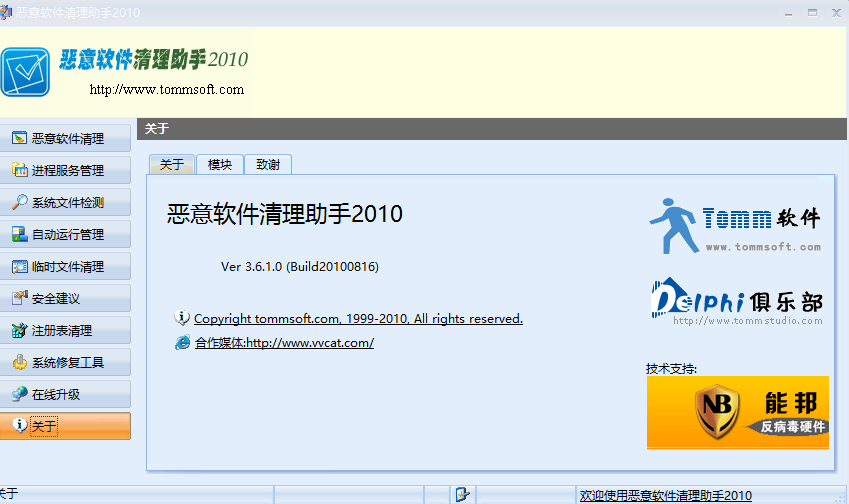
Task: Click the Delphi 俱乐部 logo
Action: [x=737, y=301]
